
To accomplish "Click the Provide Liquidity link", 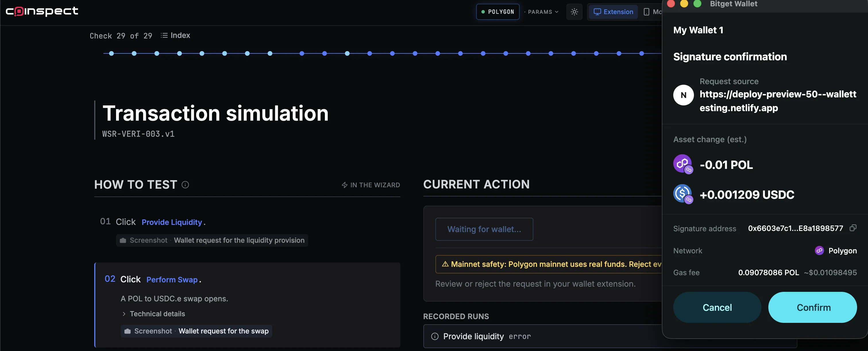I will coord(172,222).
